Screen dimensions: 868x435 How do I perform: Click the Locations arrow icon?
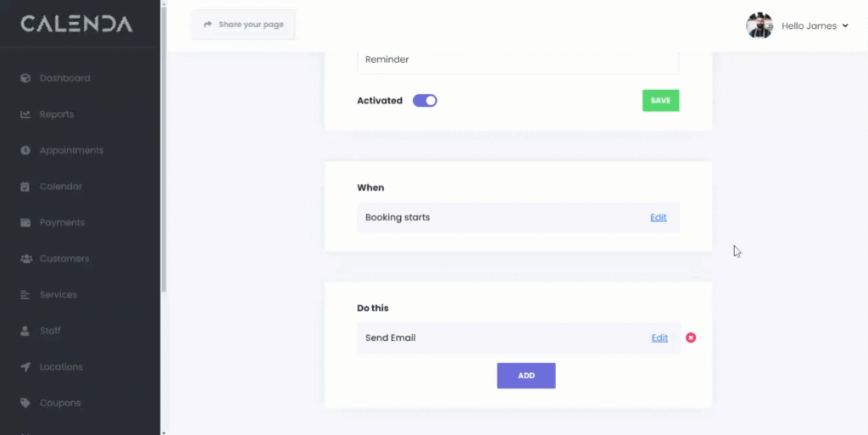point(25,367)
